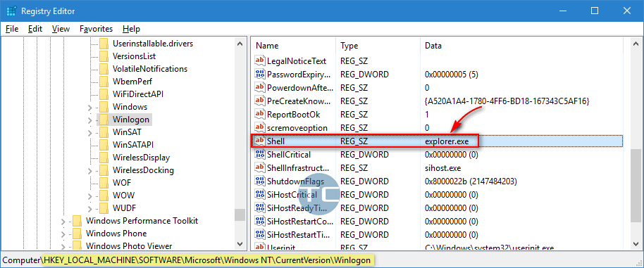Expand the Windows Phone key node
The height and width of the screenshot is (268, 644).
click(x=63, y=234)
